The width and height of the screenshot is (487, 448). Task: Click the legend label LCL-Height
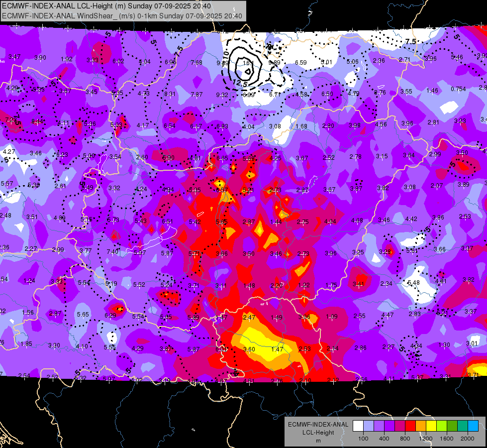[x=318, y=433]
